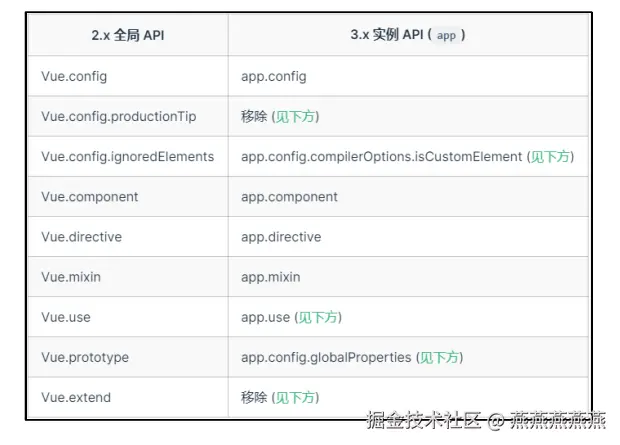Image resolution: width=620 pixels, height=445 pixels.
Task: Select the Vue.extend entry
Action: 76,397
